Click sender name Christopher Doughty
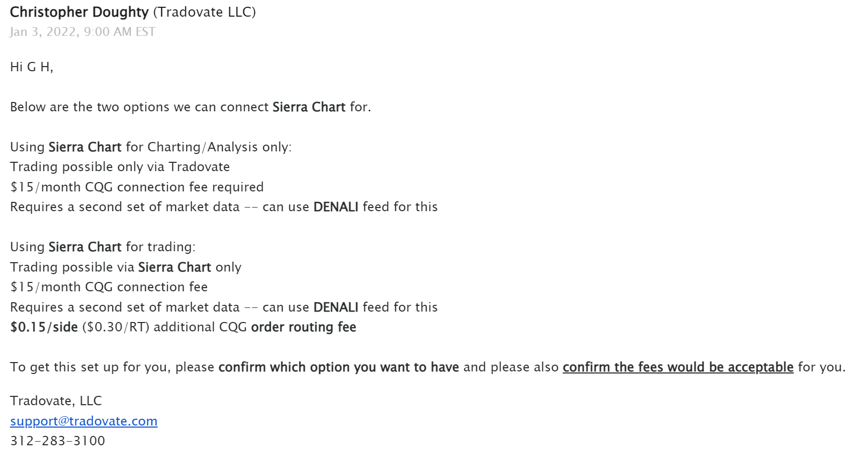 [80, 12]
